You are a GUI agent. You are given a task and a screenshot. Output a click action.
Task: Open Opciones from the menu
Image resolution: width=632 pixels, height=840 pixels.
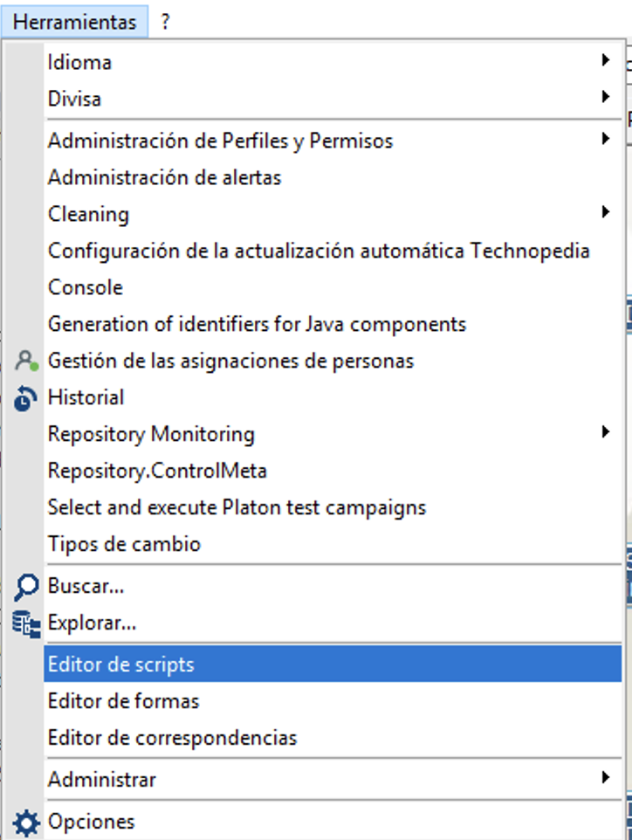tap(333, 822)
